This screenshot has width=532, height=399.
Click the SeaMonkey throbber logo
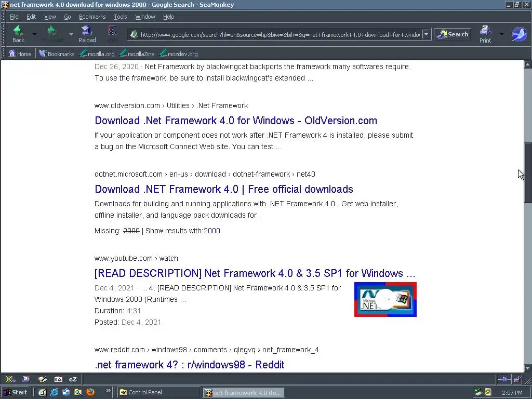519,34
